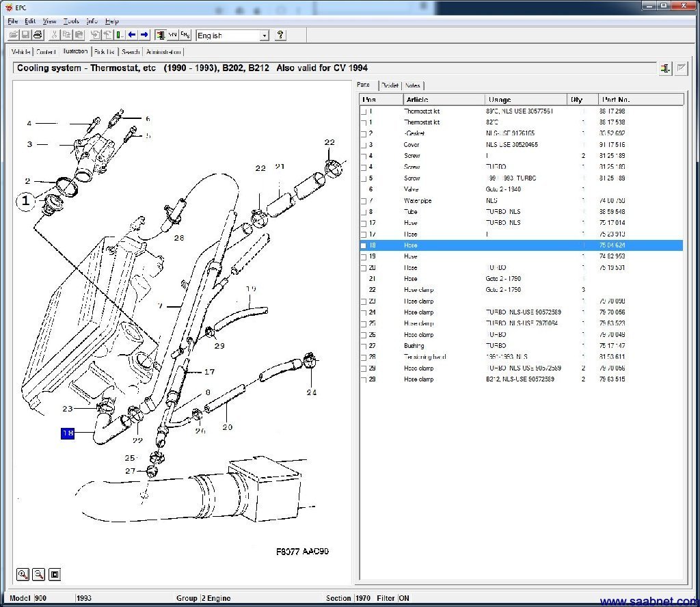The width and height of the screenshot is (700, 607).
Task: Sort by the Pos column header
Action: (381, 100)
